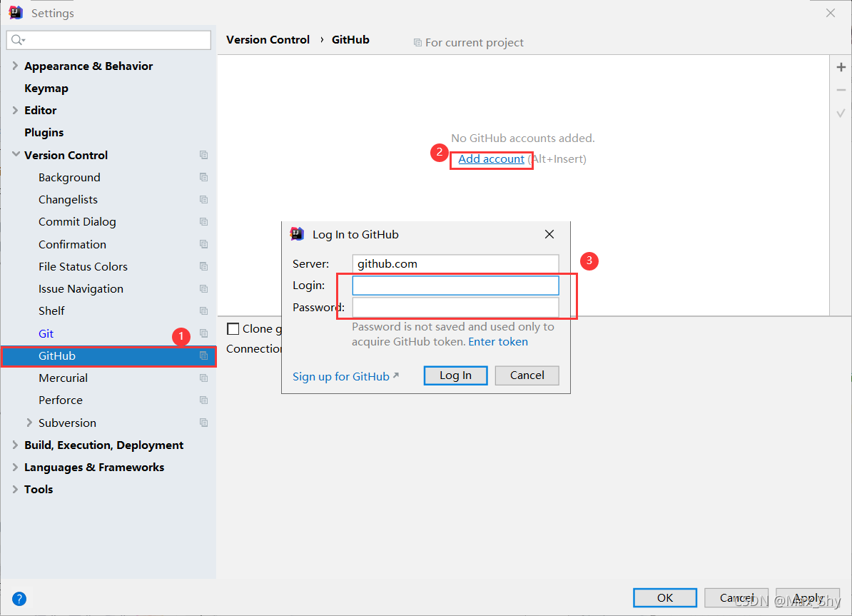The width and height of the screenshot is (852, 616).
Task: Click the Server field with github.com
Action: [455, 263]
